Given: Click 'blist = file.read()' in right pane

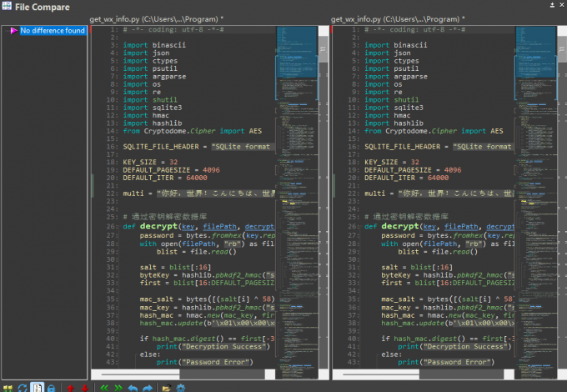Looking at the screenshot, I should pos(438,252).
